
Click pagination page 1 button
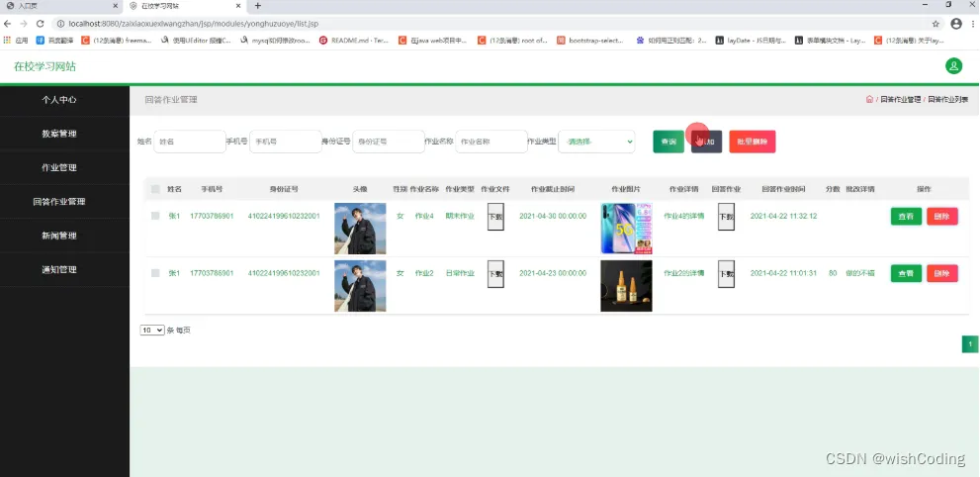pyautogui.click(x=969, y=343)
